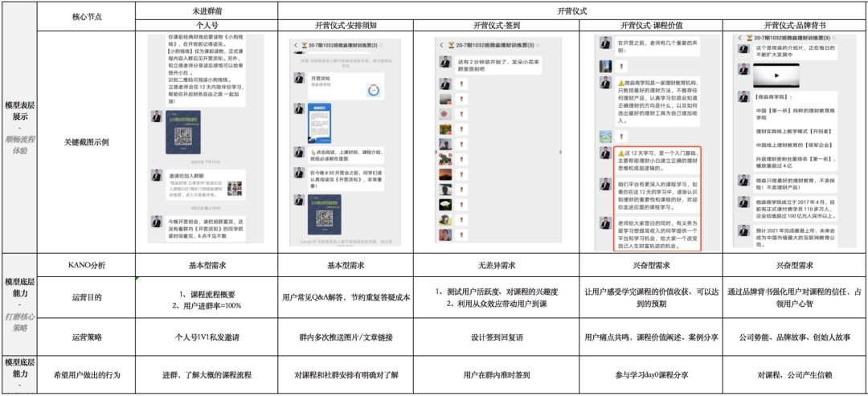Select the 公司势能、品牌故事、创始人故事 cell

[796, 337]
